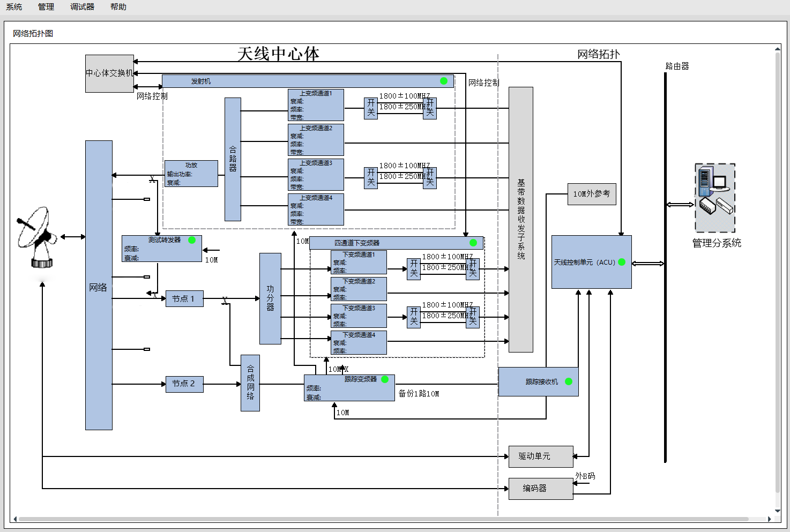Viewport: 790px width, 532px height.
Task: Click the 跟踪变频器 block
Action: (349, 388)
